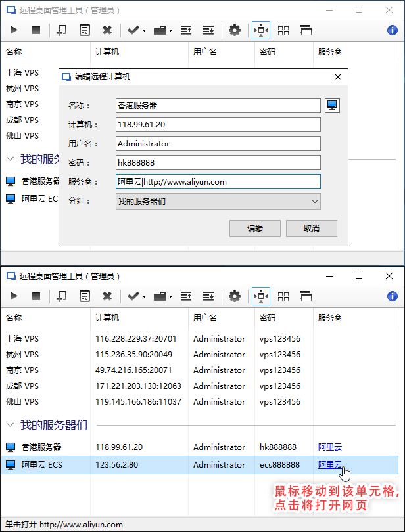Click the 取消 button in the dialog
This screenshot has height=532, width=405.
[311, 229]
